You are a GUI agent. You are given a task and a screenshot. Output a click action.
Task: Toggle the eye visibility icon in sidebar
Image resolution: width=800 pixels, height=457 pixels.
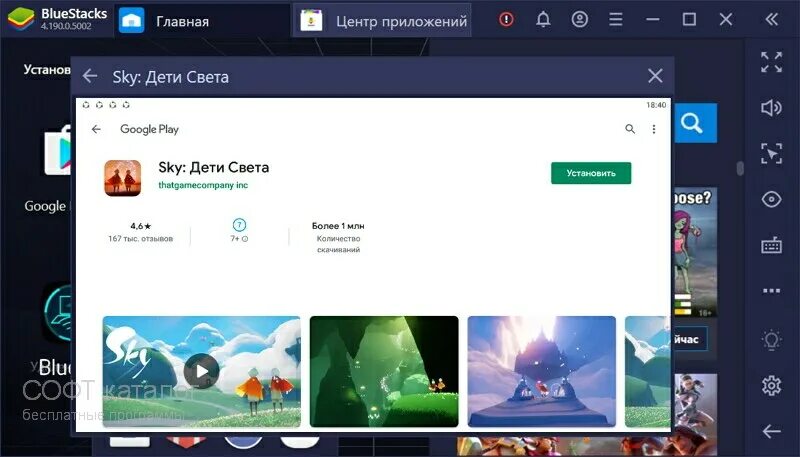tap(771, 199)
